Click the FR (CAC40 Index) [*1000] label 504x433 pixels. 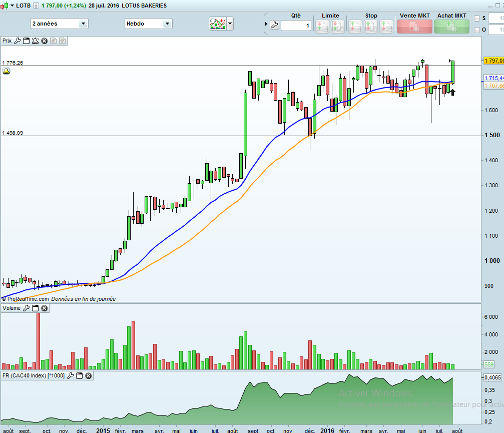(34, 375)
